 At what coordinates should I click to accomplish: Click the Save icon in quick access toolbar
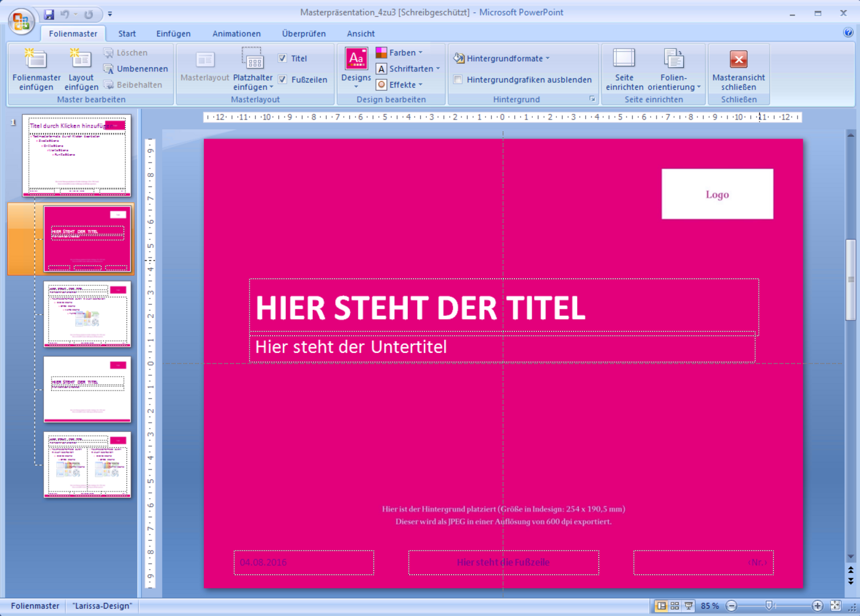coord(49,14)
